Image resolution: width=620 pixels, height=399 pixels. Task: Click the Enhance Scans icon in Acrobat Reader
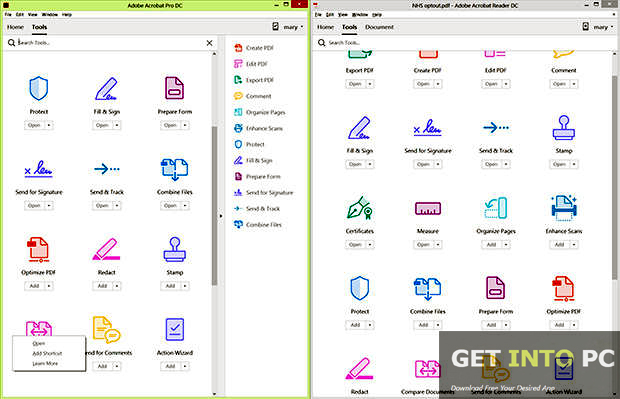point(564,208)
